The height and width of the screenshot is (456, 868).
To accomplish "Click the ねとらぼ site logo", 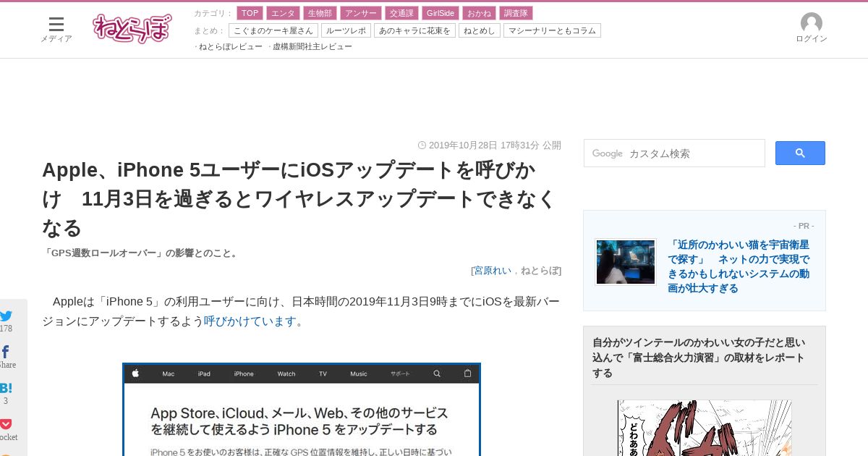I will [x=132, y=29].
